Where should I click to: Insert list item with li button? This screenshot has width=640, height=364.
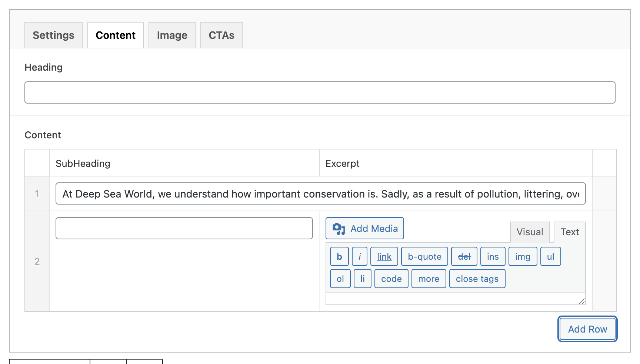(x=363, y=279)
